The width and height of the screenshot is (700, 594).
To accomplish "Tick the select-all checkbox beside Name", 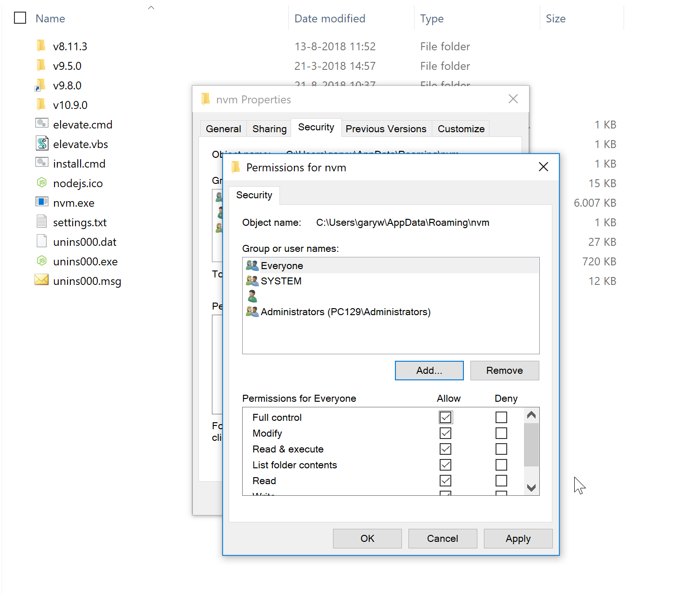I will click(x=20, y=18).
